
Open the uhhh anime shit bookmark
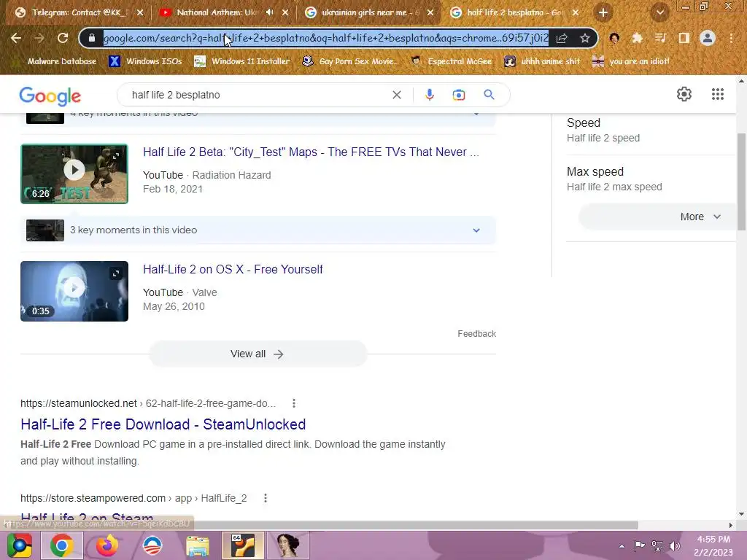(x=542, y=61)
